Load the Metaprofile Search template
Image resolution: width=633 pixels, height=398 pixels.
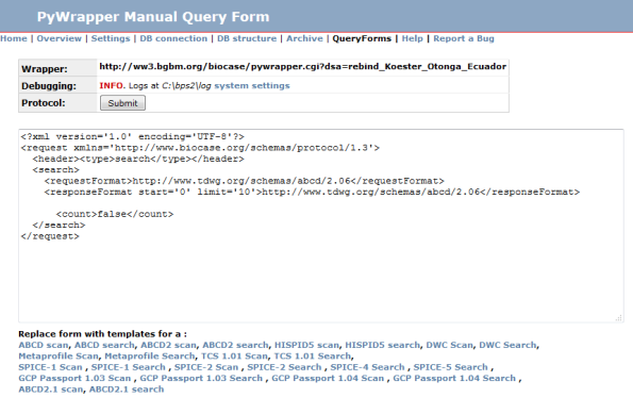coord(149,356)
